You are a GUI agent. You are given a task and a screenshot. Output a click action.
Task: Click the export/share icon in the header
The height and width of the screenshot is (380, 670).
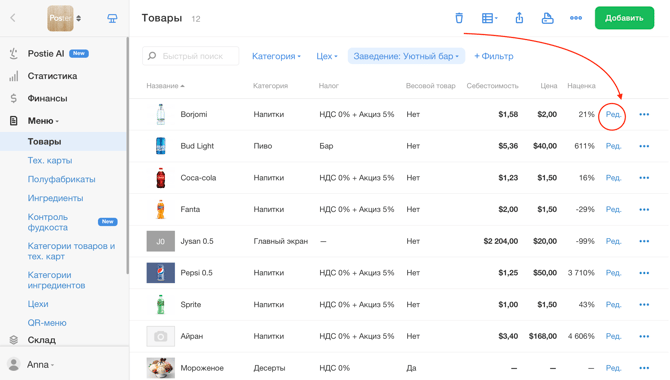click(519, 18)
